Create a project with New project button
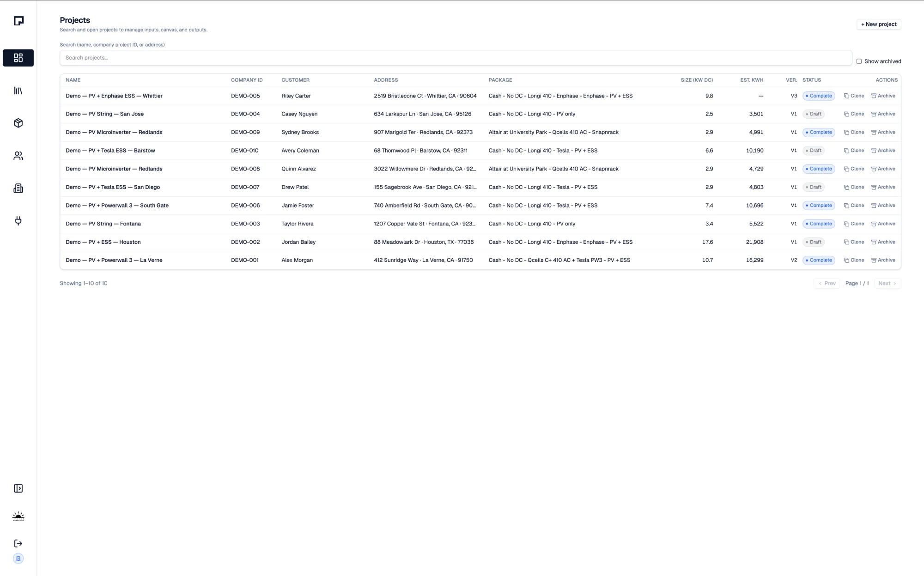The width and height of the screenshot is (924, 576). coord(879,24)
